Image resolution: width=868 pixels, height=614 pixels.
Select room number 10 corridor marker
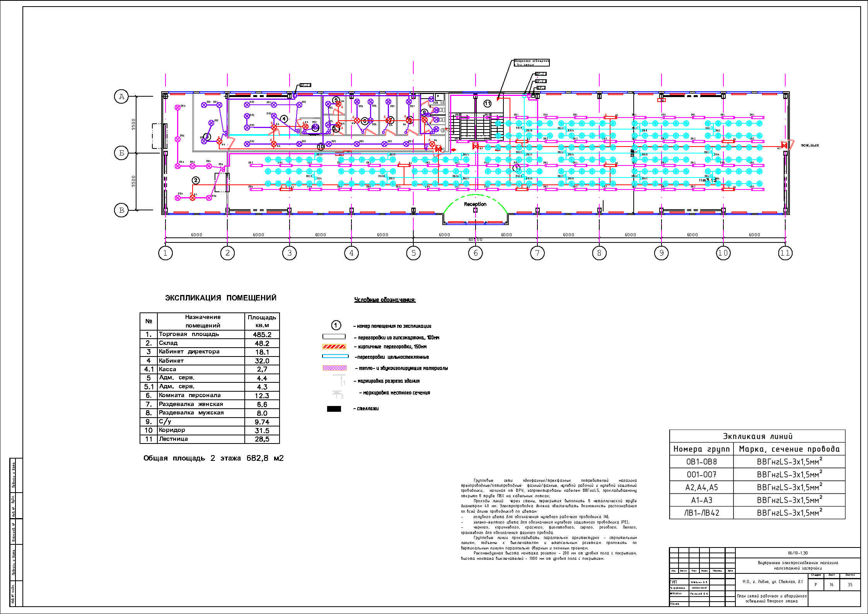pos(321,147)
